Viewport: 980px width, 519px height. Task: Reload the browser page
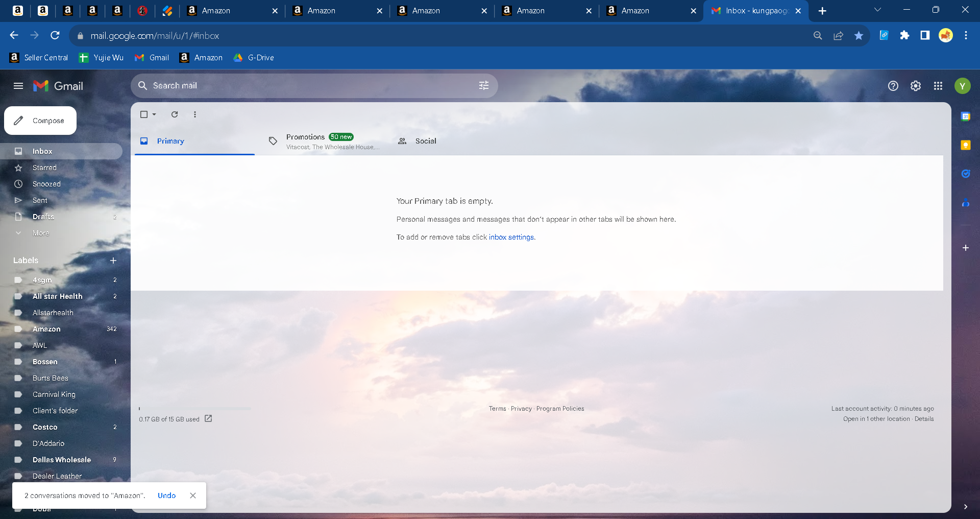coord(55,35)
